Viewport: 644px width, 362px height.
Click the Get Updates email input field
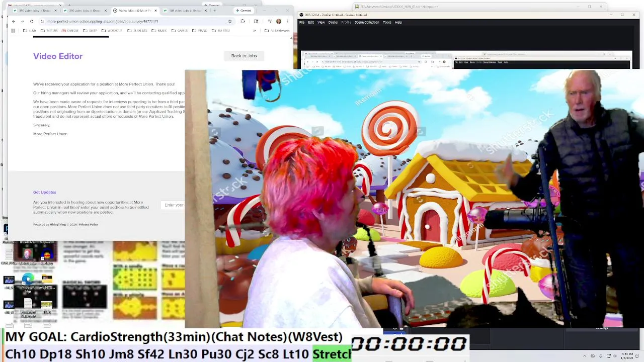point(173,205)
